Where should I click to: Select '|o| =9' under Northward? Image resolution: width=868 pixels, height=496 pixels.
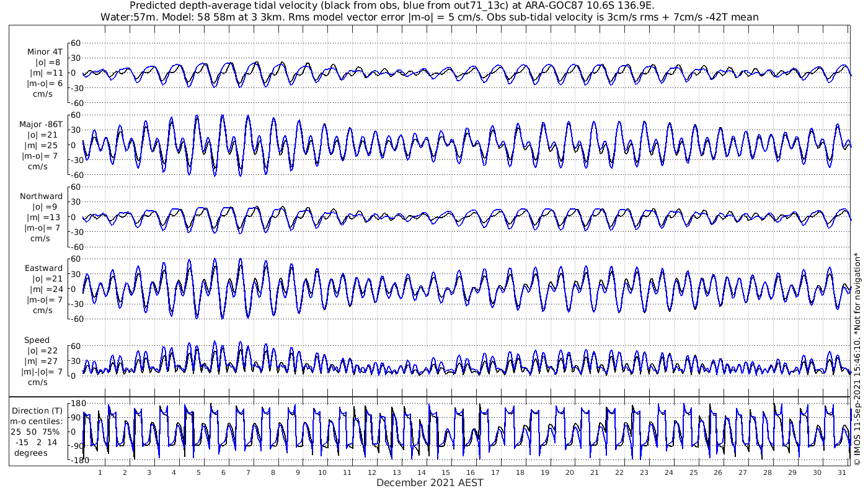click(47, 206)
